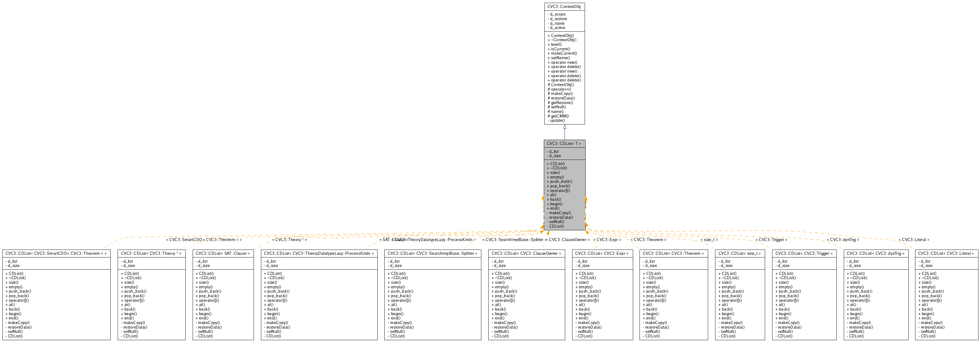980x342 pixels.
Task: Open the CDList< SAT::Clause > node title
Action: 223,253
